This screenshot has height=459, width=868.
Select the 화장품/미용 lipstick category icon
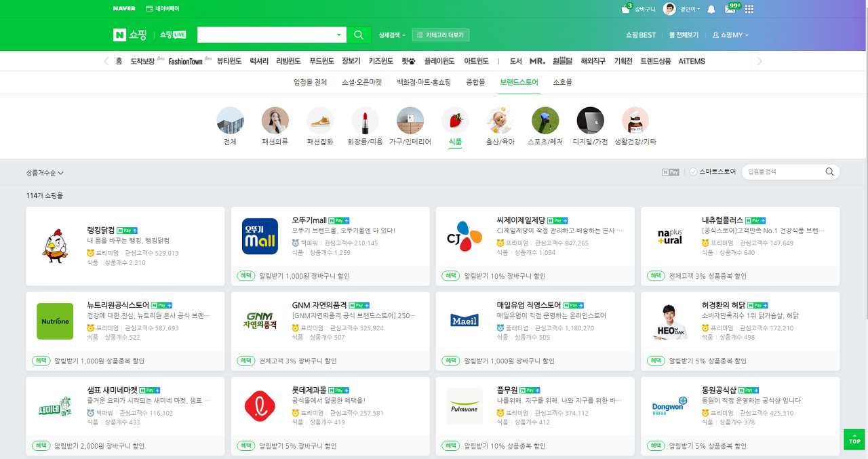pyautogui.click(x=365, y=120)
